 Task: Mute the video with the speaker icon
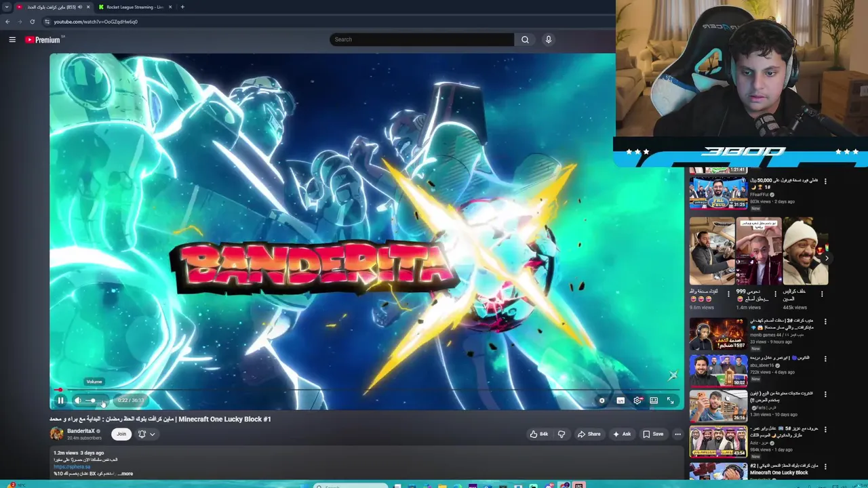click(77, 401)
